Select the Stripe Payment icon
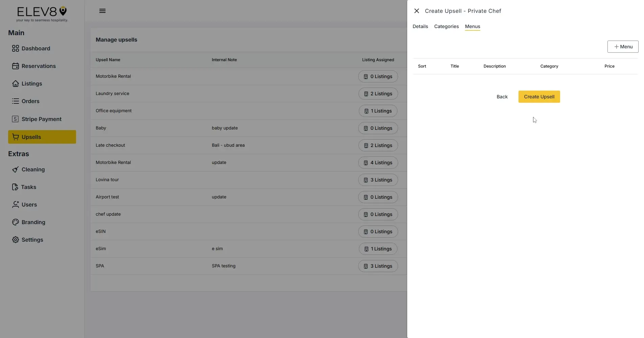This screenshot has height=338, width=644. tap(16, 119)
